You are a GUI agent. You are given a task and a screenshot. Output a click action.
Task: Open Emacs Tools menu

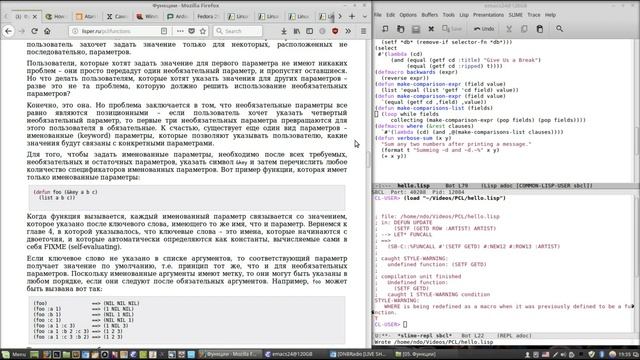coord(449,15)
